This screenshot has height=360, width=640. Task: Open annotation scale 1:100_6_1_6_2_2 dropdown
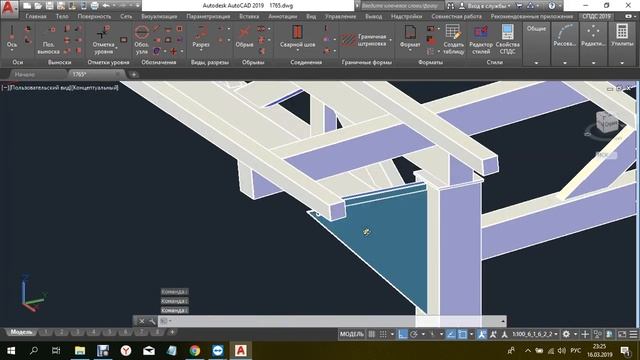pyautogui.click(x=535, y=334)
